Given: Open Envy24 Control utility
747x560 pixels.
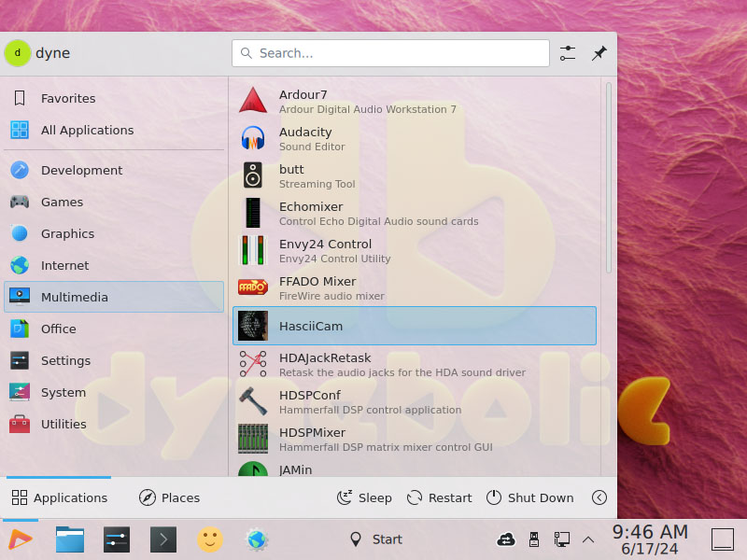Looking at the screenshot, I should (x=414, y=250).
